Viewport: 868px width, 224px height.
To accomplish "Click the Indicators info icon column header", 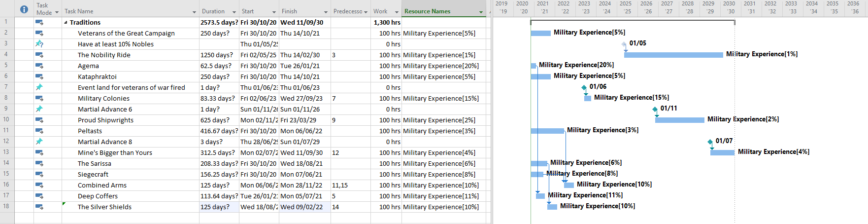I will [x=24, y=9].
